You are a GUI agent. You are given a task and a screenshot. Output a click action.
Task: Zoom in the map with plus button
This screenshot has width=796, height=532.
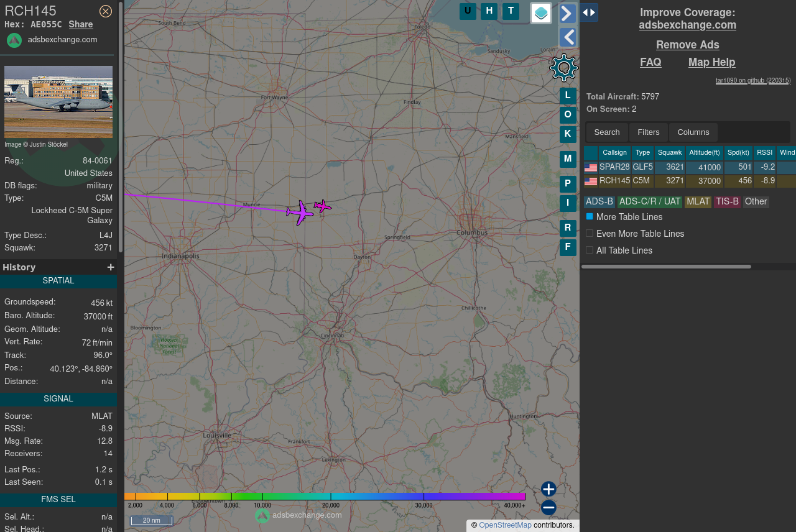pyautogui.click(x=548, y=489)
